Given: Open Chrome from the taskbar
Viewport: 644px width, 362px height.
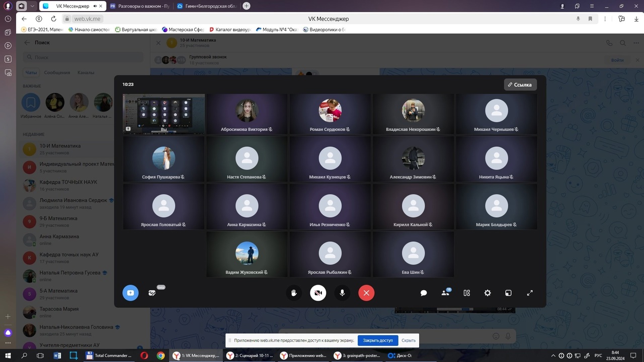Looking at the screenshot, I should (x=160, y=355).
